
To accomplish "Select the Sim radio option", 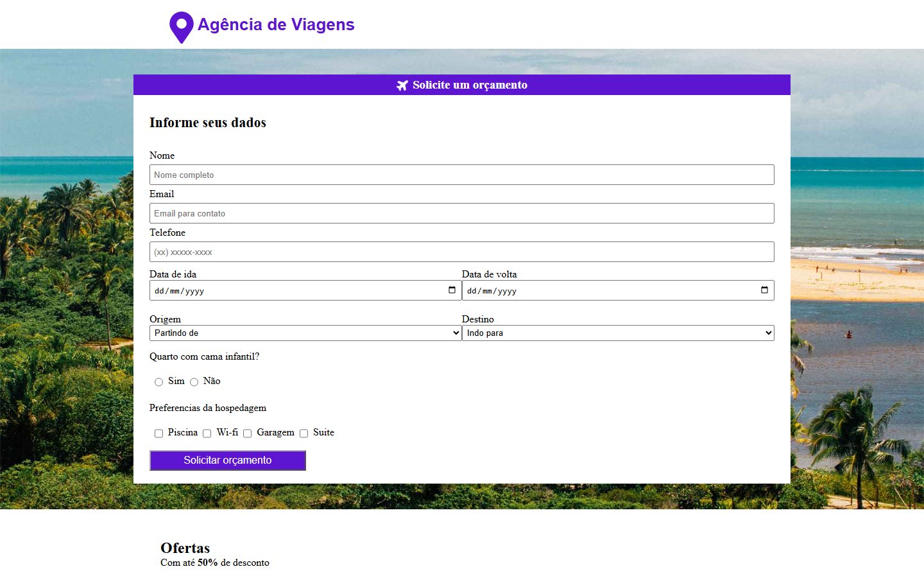I will 158,382.
